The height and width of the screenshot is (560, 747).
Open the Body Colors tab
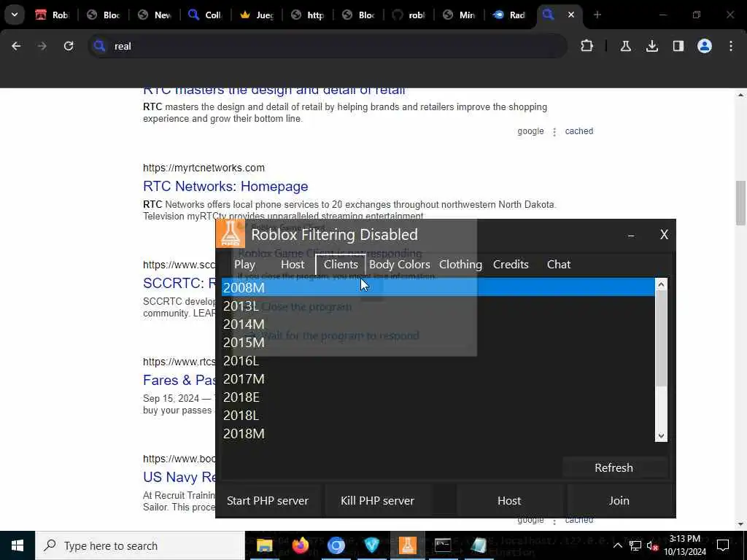click(x=399, y=264)
